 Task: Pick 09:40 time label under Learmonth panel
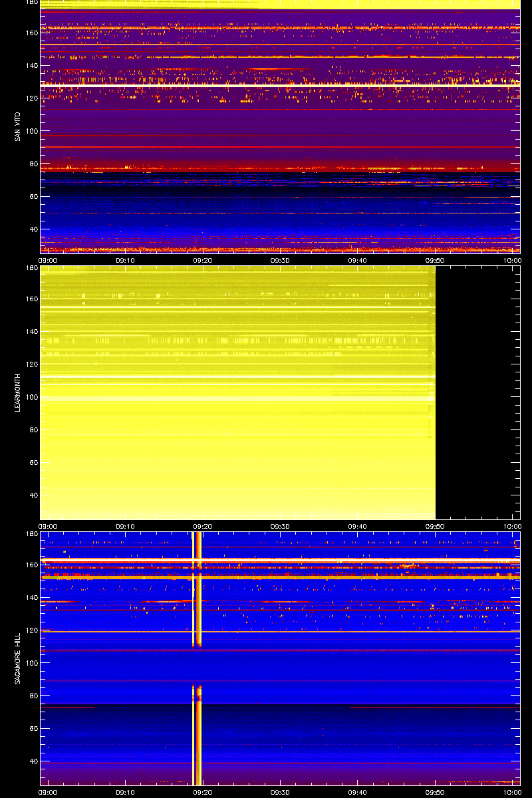point(358,526)
